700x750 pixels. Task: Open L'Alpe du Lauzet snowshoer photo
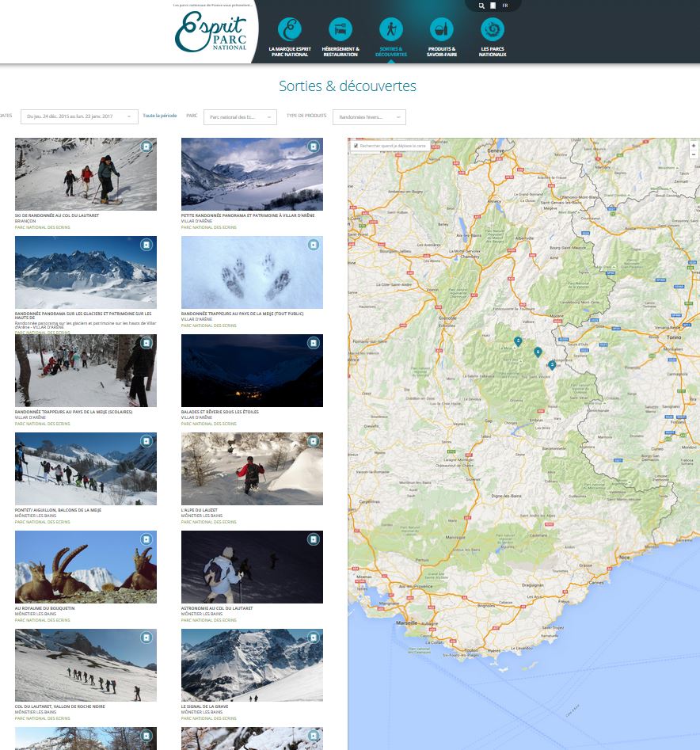252,469
